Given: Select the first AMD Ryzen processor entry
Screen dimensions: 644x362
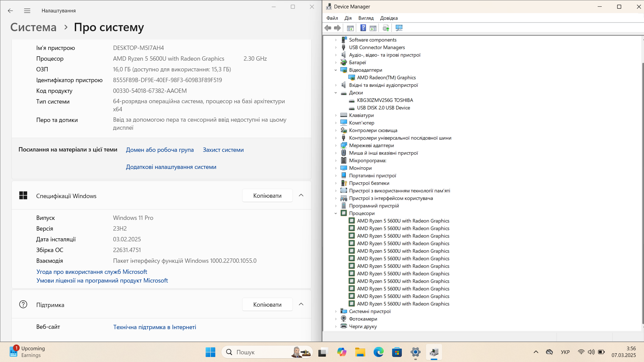Looking at the screenshot, I should coord(403,221).
